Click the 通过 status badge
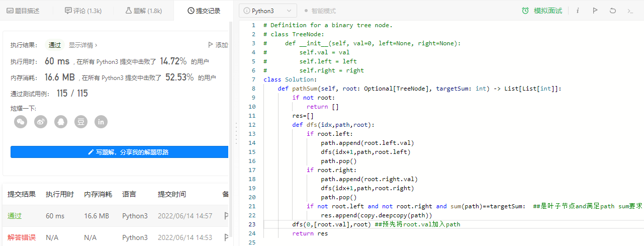644x246 pixels. pos(55,45)
